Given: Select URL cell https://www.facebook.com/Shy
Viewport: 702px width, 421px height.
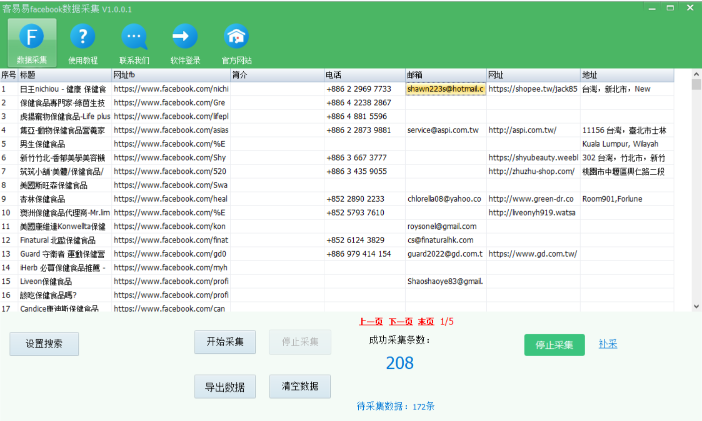Looking at the screenshot, I should coord(171,158).
